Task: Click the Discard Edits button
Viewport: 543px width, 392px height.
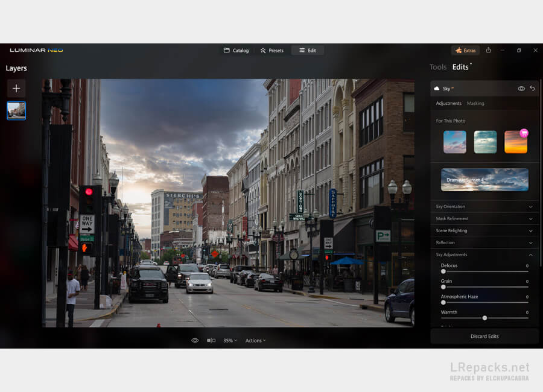Action: pyautogui.click(x=484, y=336)
